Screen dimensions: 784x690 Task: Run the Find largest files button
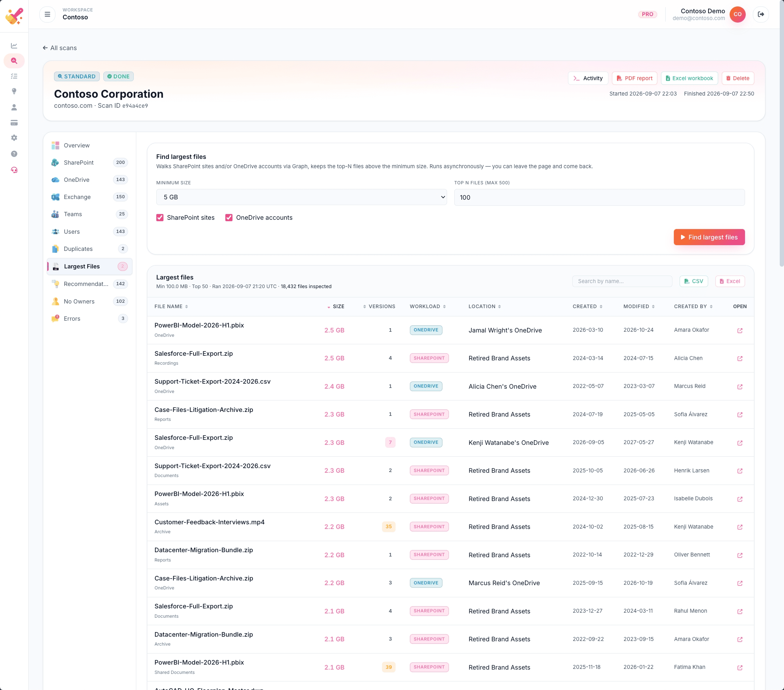[x=709, y=237]
